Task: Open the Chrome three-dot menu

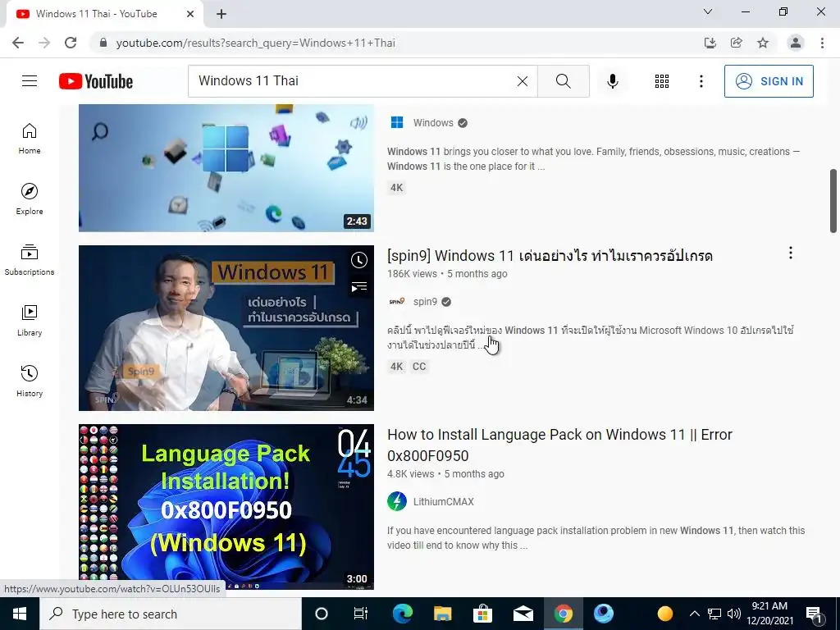Action: 822,43
